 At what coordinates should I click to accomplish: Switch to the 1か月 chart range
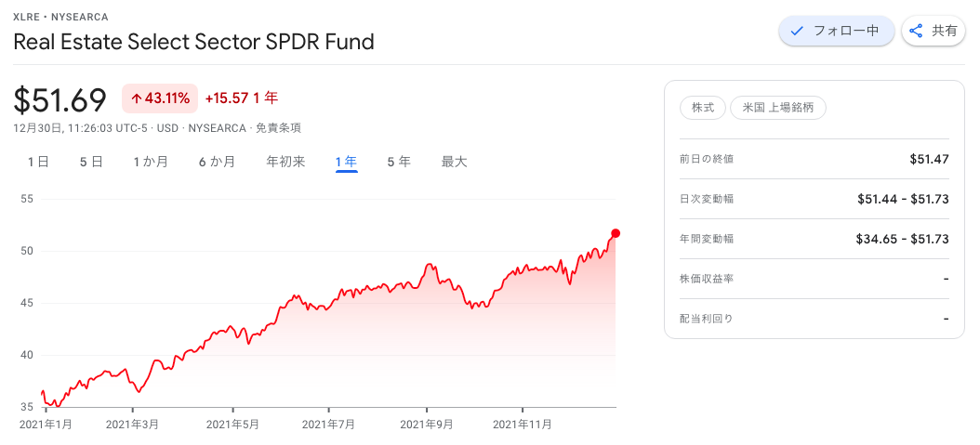point(151,163)
